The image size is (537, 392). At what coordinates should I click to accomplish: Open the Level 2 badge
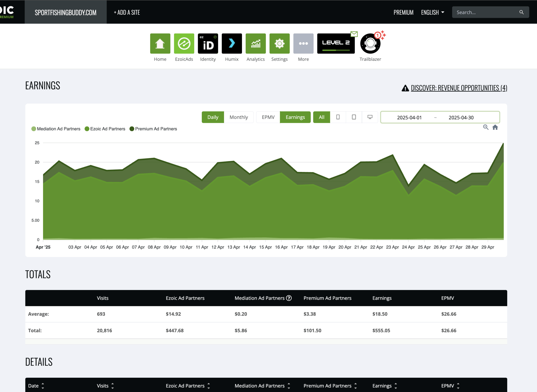pyautogui.click(x=336, y=43)
